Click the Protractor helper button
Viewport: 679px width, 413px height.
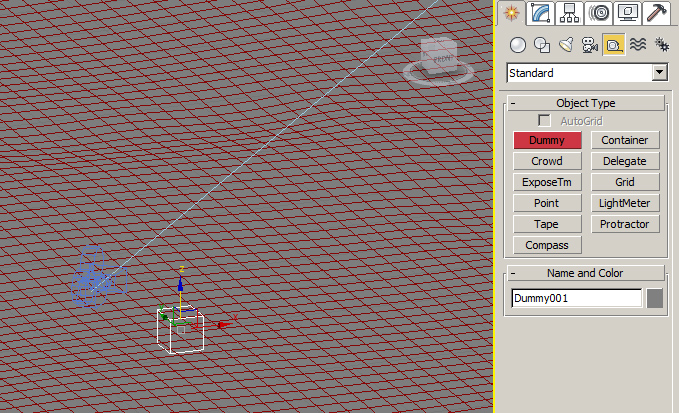point(625,224)
